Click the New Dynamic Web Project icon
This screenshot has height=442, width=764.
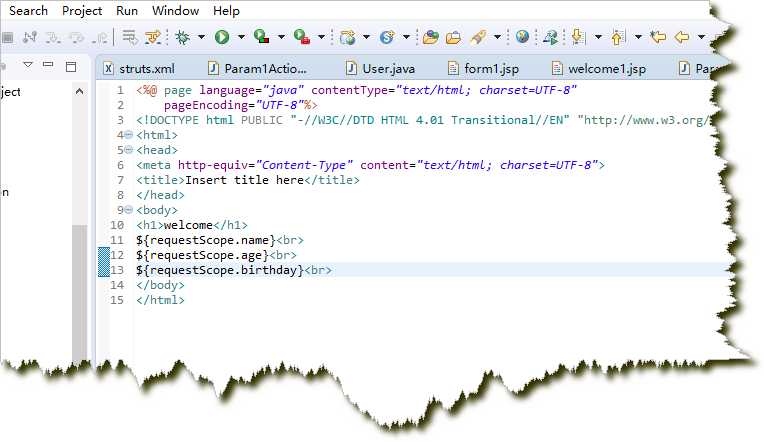point(347,37)
